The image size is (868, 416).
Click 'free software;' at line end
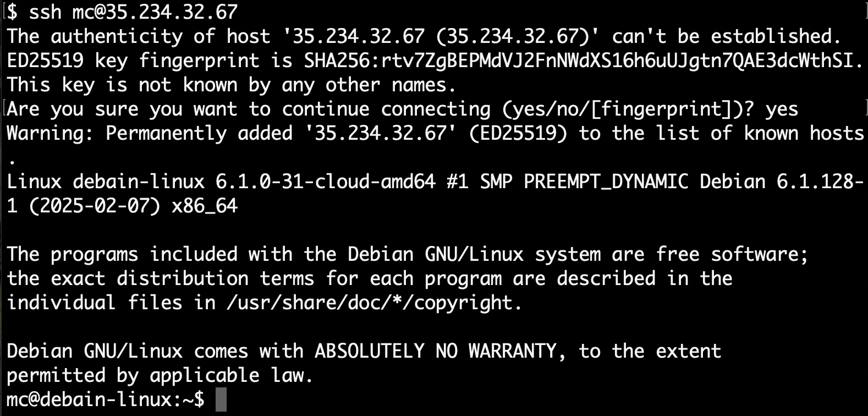(x=732, y=254)
